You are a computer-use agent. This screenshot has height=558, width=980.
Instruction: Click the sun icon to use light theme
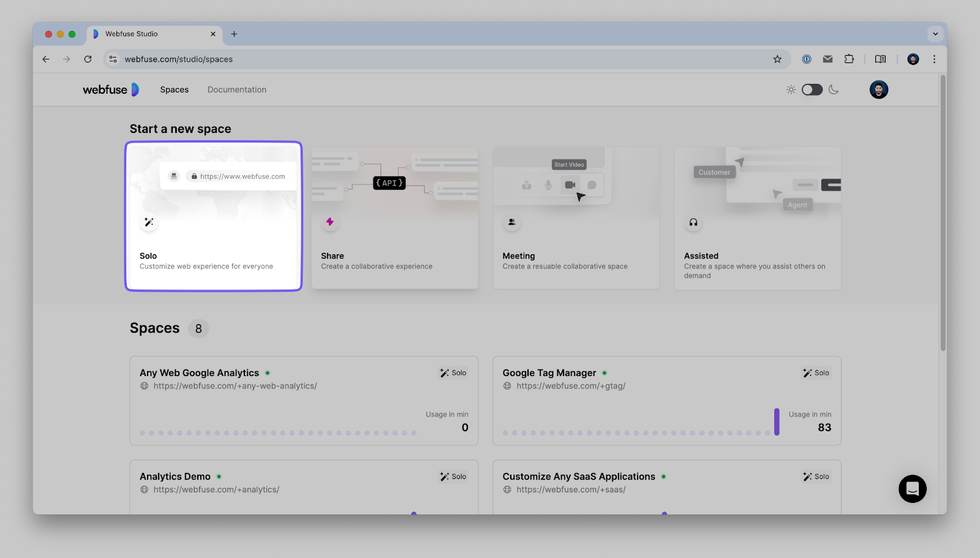coord(791,89)
